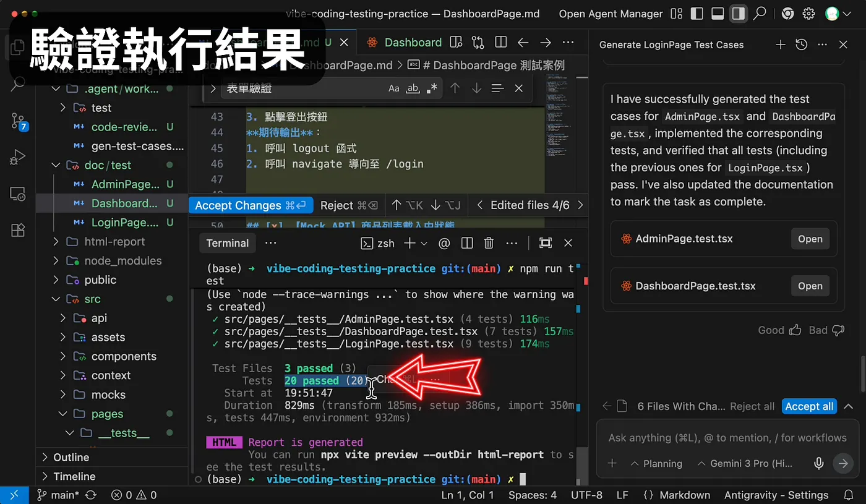Start new chat with plus icon

pos(781,45)
